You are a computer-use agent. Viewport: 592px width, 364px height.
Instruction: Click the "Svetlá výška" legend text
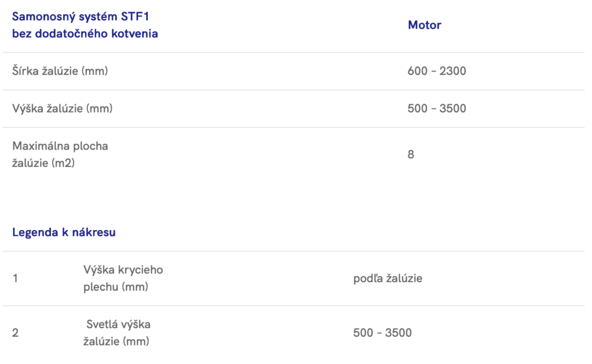(x=119, y=324)
